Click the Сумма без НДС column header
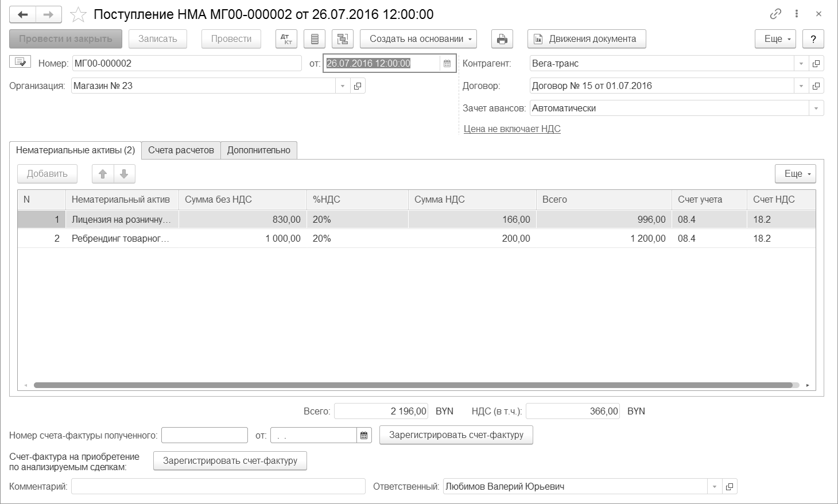The height and width of the screenshot is (504, 838). (x=243, y=200)
